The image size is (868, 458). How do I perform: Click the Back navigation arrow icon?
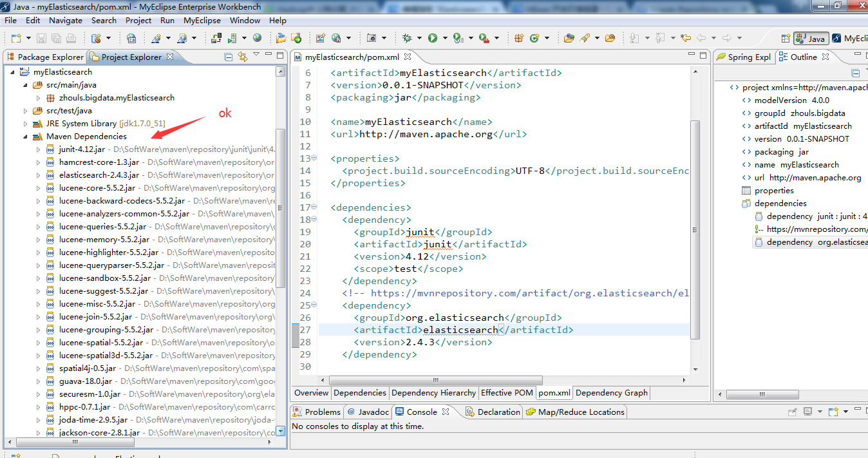click(701, 38)
